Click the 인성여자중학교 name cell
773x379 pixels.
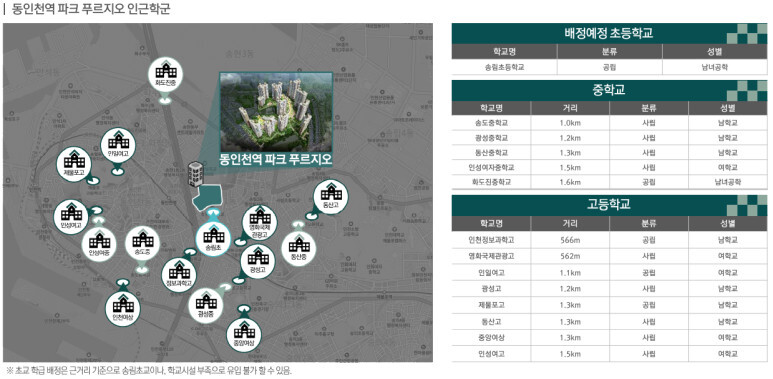pyautogui.click(x=491, y=167)
